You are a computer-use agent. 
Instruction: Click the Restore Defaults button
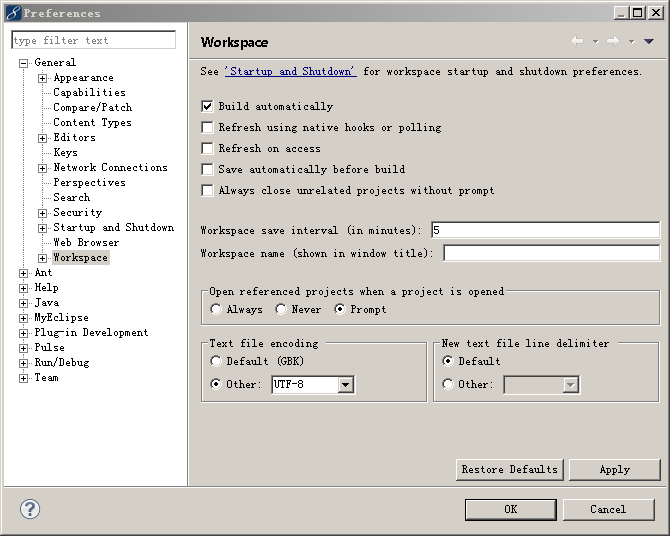(x=510, y=469)
